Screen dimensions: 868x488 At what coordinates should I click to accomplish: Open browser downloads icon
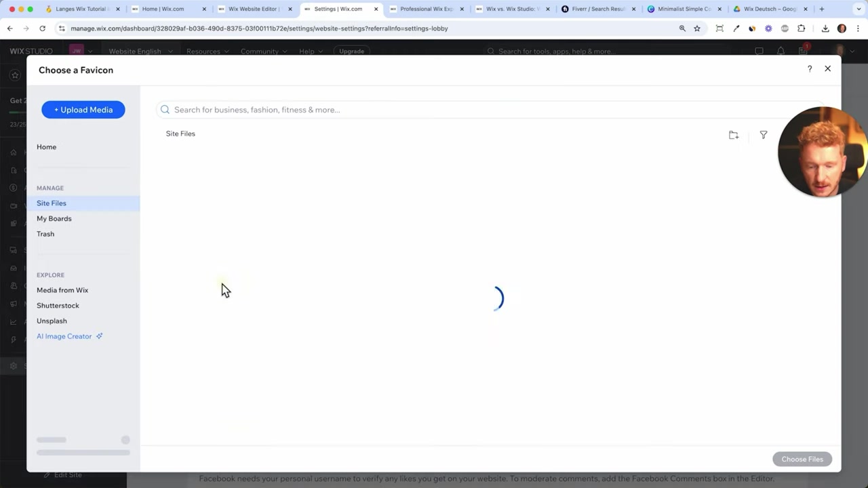click(x=825, y=28)
